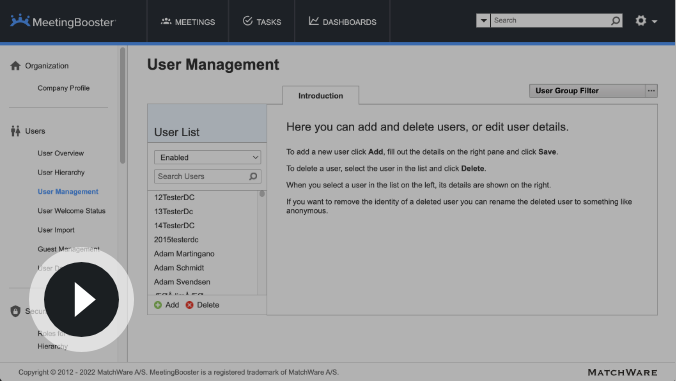
Task: Open the Enabled status dropdown
Action: tap(207, 157)
